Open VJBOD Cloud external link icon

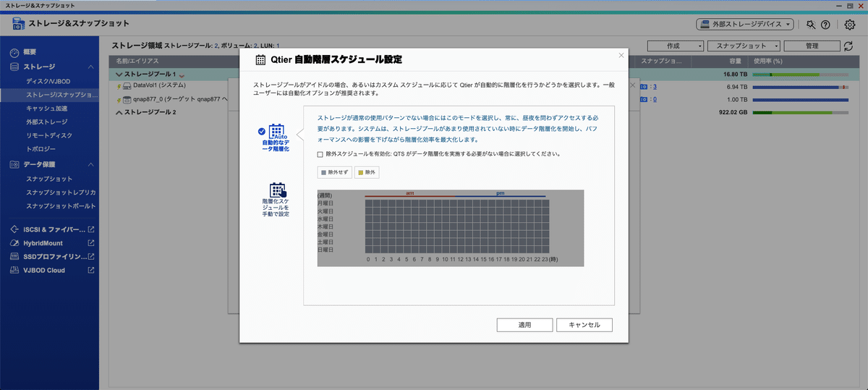tap(91, 271)
